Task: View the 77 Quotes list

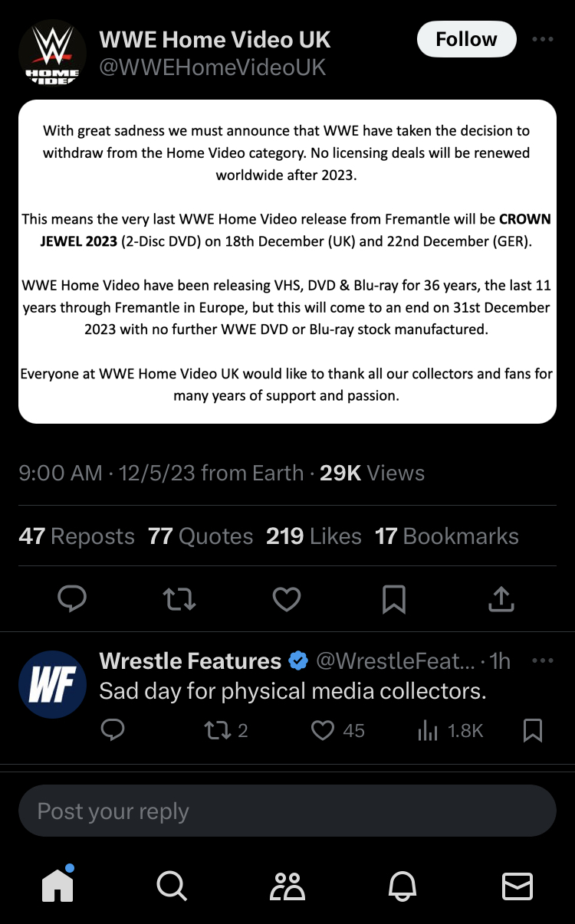Action: point(201,536)
